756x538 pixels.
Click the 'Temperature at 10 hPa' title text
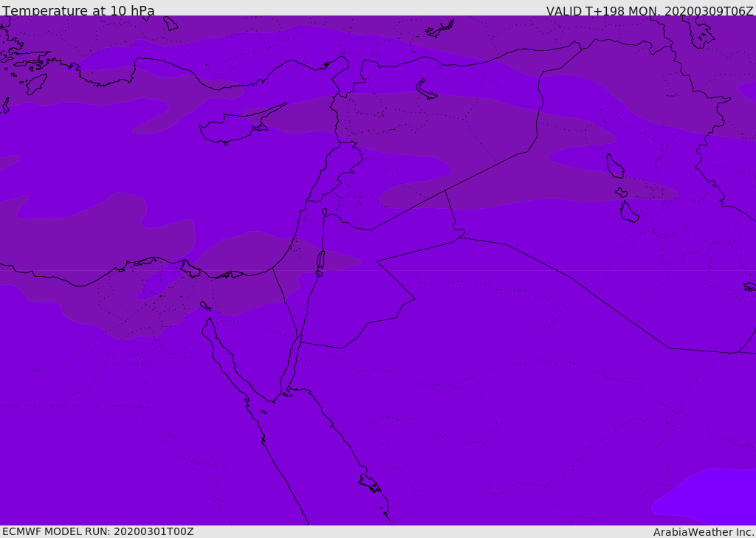pos(78,10)
